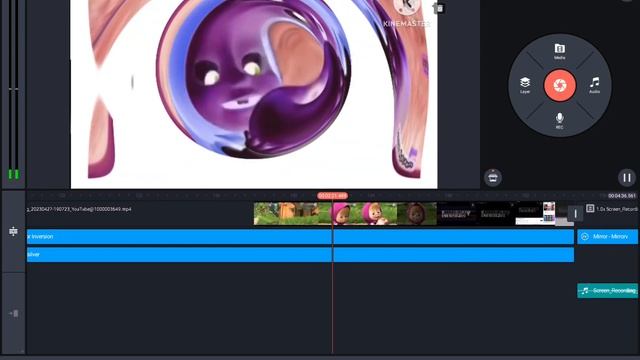The height and width of the screenshot is (360, 640).
Task: Tap the REC microphone voice-over button
Action: coord(560,120)
